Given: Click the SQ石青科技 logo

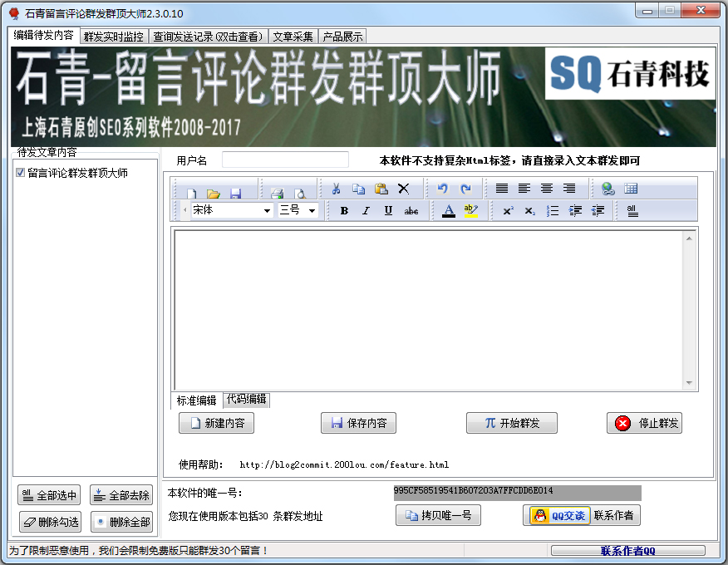Looking at the screenshot, I should point(630,73).
